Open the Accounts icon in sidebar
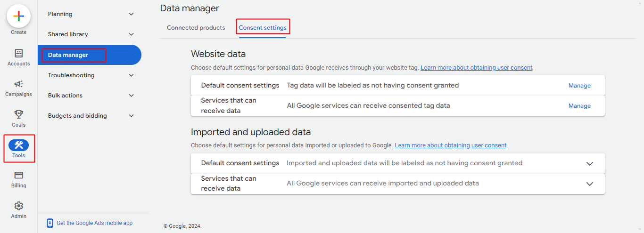 point(18,53)
